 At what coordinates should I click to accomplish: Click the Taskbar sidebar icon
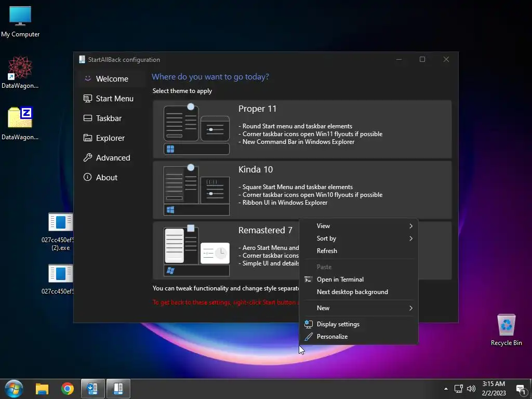coord(87,118)
